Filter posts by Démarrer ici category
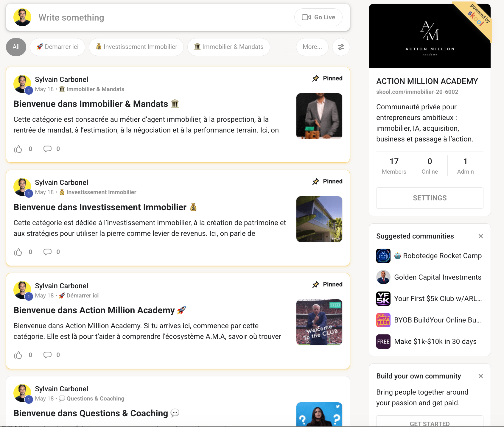 (57, 47)
